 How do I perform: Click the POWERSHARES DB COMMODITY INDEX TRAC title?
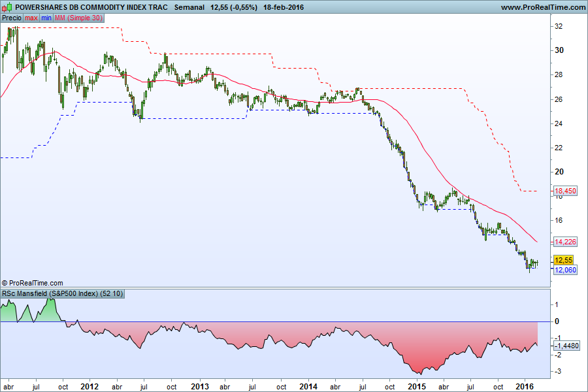point(91,7)
